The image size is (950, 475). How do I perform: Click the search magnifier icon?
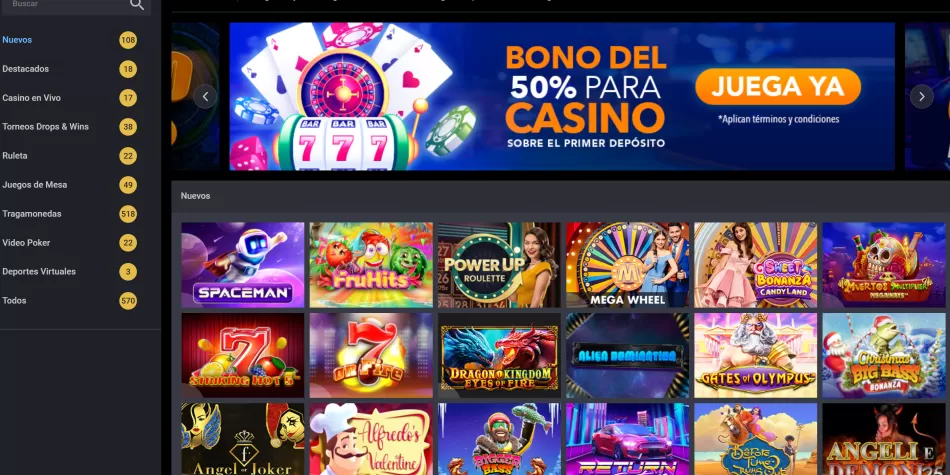point(137,5)
